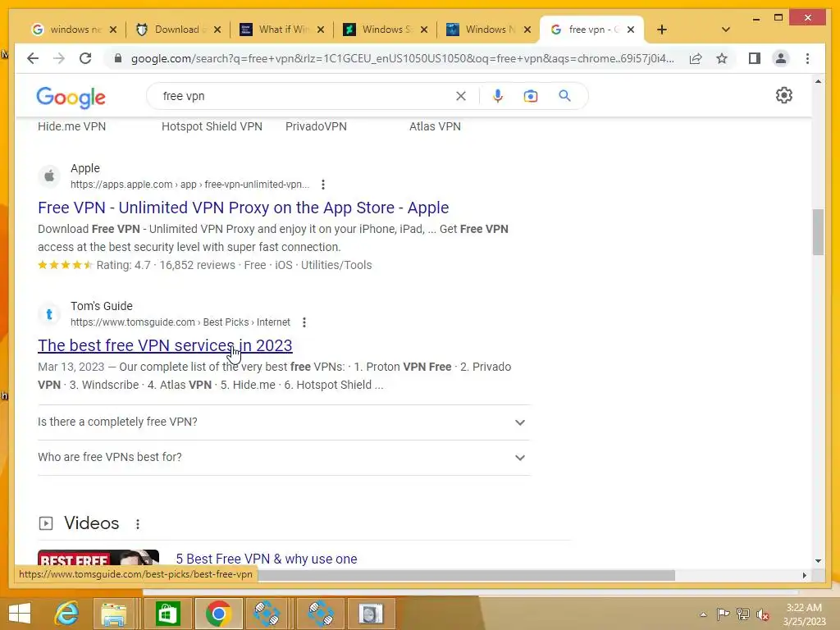This screenshot has height=630, width=840.
Task: Open Google quick settings gear
Action: click(783, 95)
